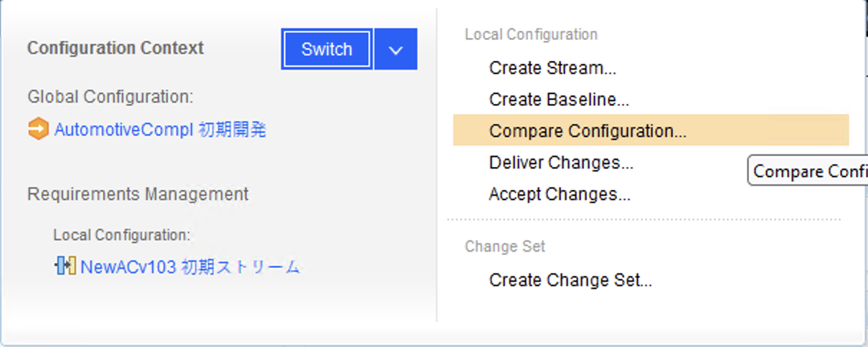This screenshot has height=347, width=868.
Task: Click the Change Set section header
Action: point(505,247)
